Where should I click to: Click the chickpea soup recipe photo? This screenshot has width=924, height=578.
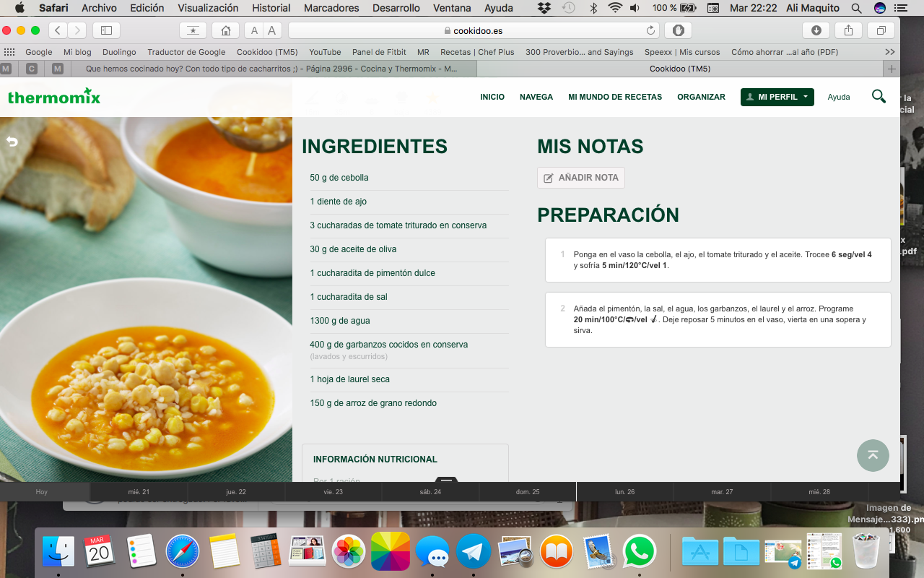click(146, 299)
